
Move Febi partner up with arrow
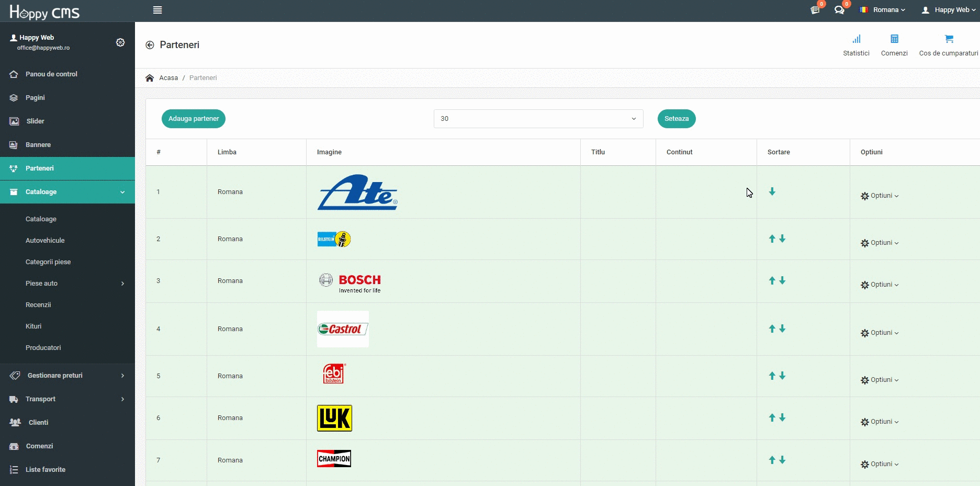772,376
